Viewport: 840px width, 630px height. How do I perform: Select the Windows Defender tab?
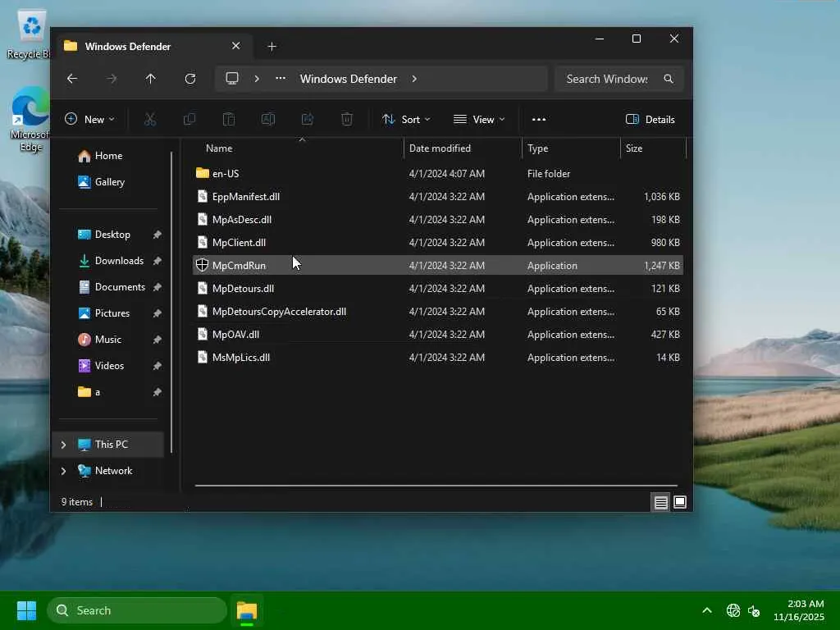click(128, 47)
